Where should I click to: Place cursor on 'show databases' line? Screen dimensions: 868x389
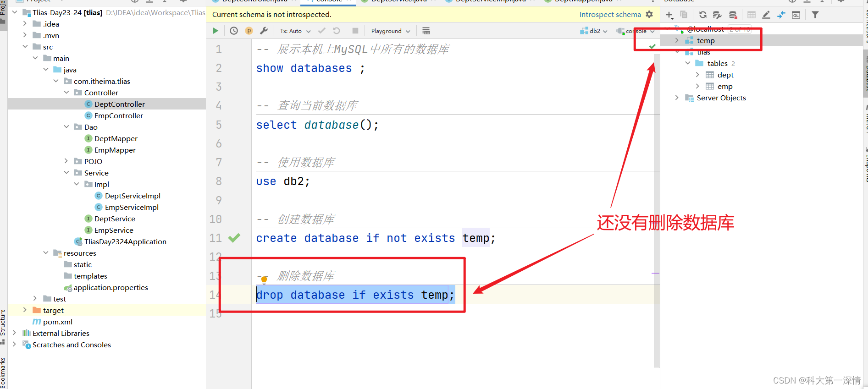pos(310,68)
